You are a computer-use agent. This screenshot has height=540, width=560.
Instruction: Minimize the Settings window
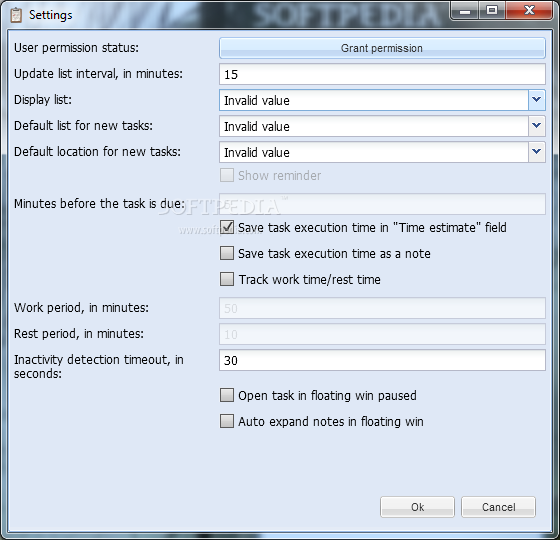(x=465, y=10)
